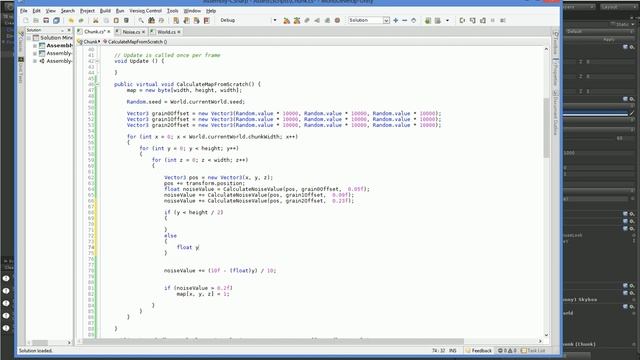The width and height of the screenshot is (640, 360).
Task: Click the Pause debug icon
Action: 493,20
